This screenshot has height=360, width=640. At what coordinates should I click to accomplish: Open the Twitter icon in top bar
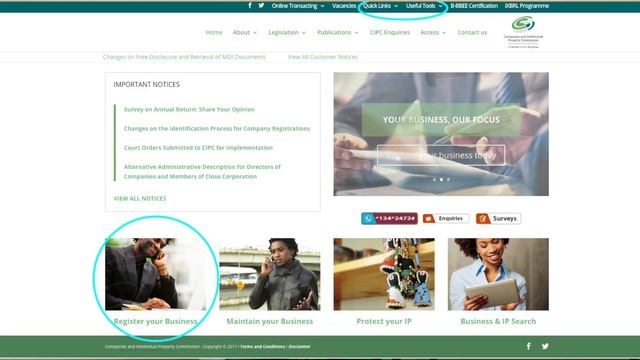[261, 6]
